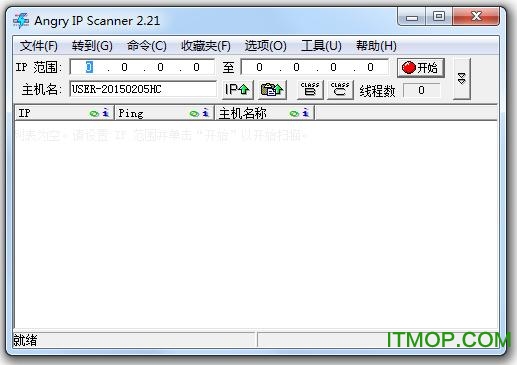Maximize the Angry IP Scanner window

coord(439,17)
